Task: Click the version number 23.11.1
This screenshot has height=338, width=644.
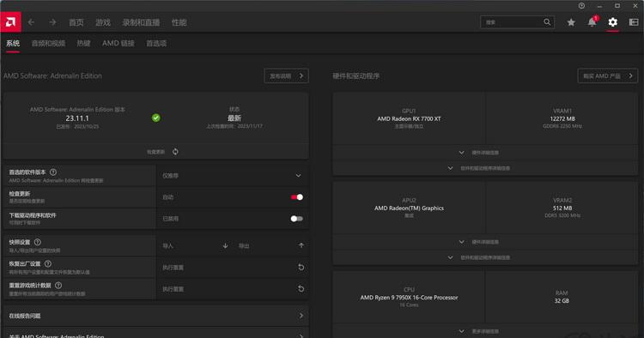Action: (x=77, y=118)
